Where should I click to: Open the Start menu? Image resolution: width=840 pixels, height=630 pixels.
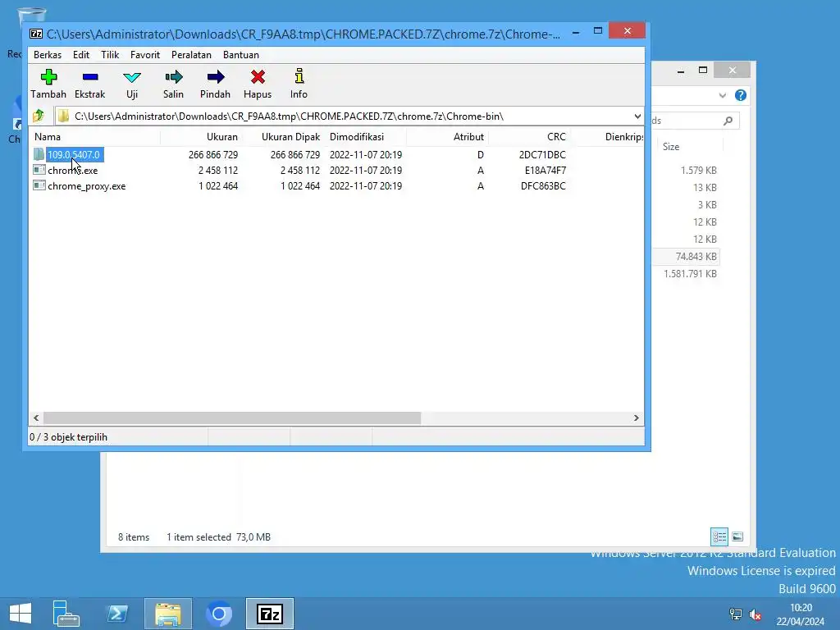21,614
